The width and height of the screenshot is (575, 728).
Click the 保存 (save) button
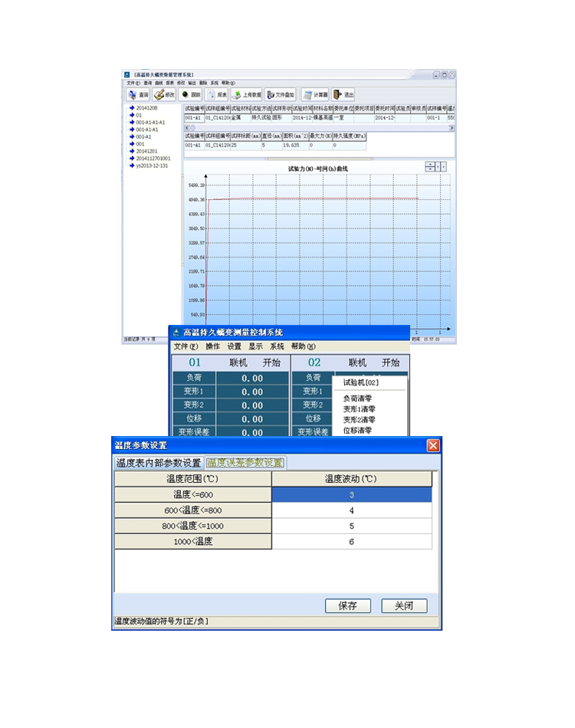click(347, 605)
